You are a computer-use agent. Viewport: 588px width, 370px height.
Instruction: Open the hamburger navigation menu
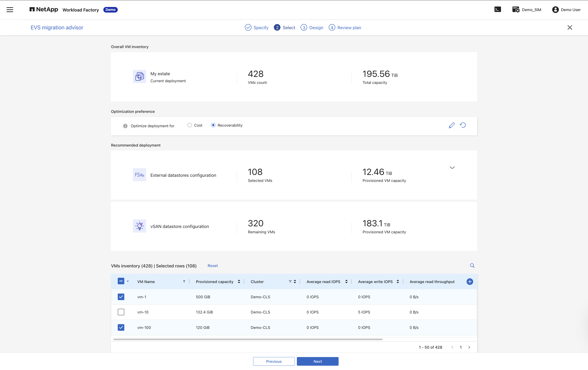(x=10, y=10)
